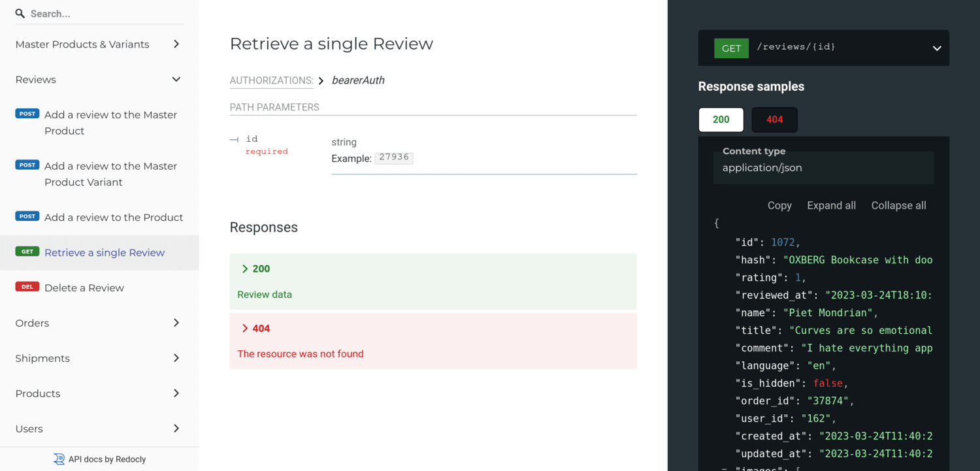This screenshot has width=980, height=471.
Task: Click the arrow icon beside the id parameter
Action: (234, 138)
